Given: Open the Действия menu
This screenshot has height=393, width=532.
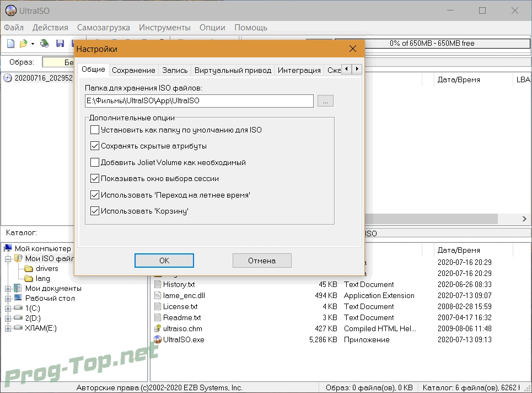Looking at the screenshot, I should pyautogui.click(x=50, y=28).
